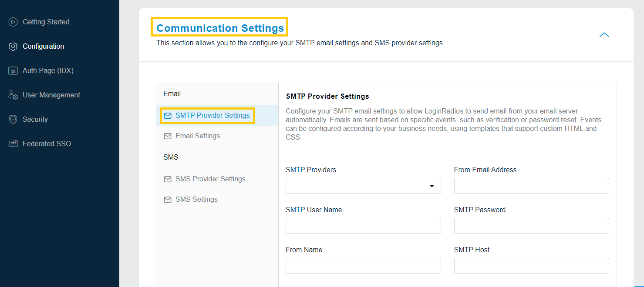
Task: Click the Getting Started play icon
Action: pos(12,22)
